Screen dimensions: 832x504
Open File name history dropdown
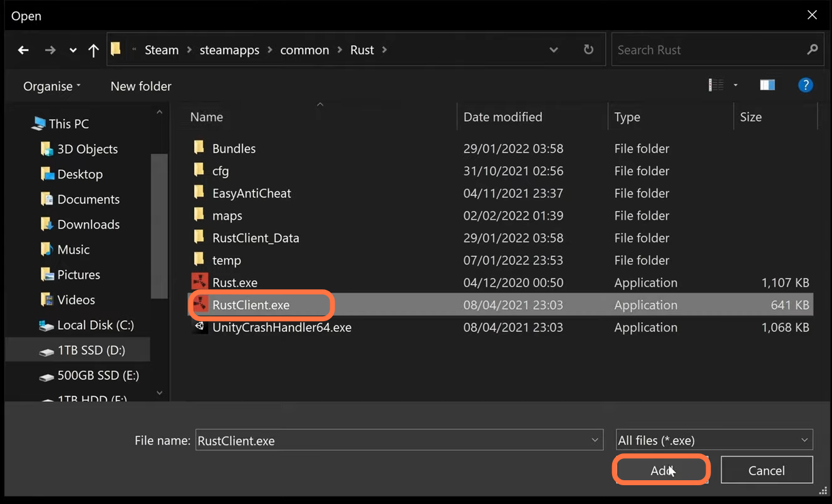click(595, 440)
